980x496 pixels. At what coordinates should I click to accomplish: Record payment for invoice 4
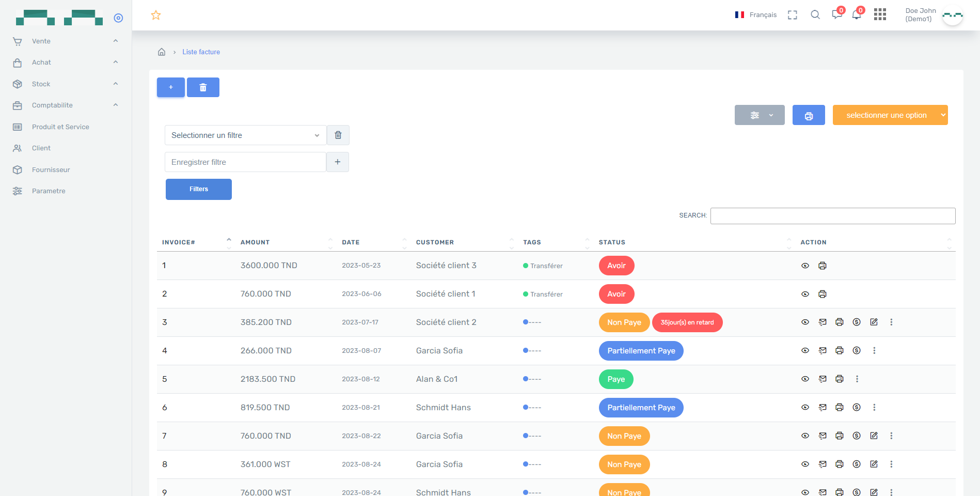point(857,350)
